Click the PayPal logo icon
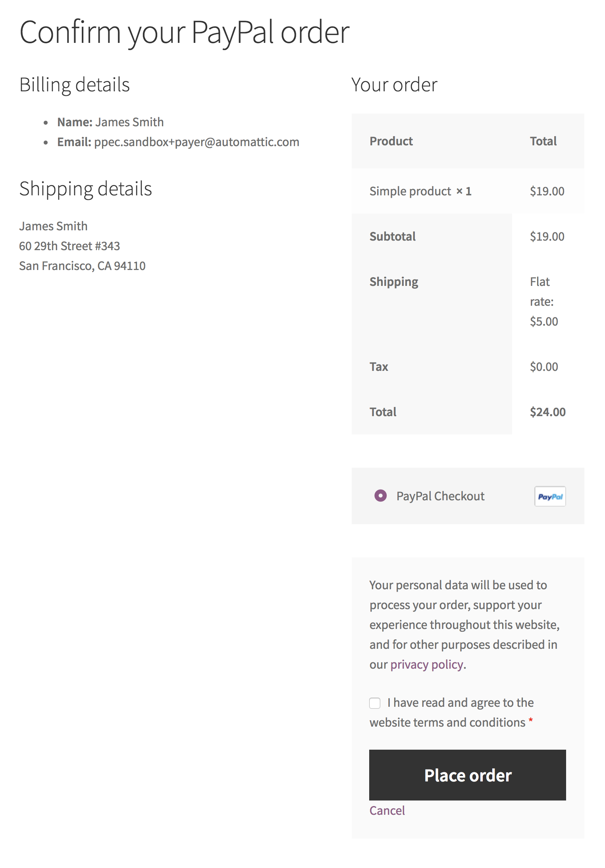The width and height of the screenshot is (605, 868). 550,496
